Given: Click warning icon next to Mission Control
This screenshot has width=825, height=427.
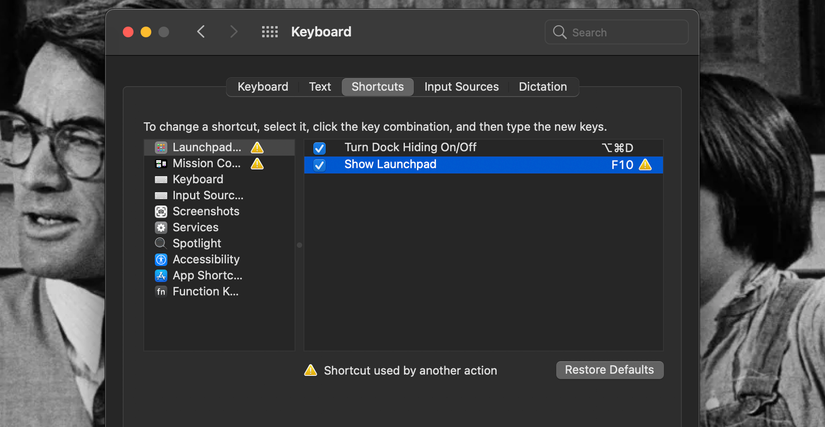Looking at the screenshot, I should click(257, 164).
